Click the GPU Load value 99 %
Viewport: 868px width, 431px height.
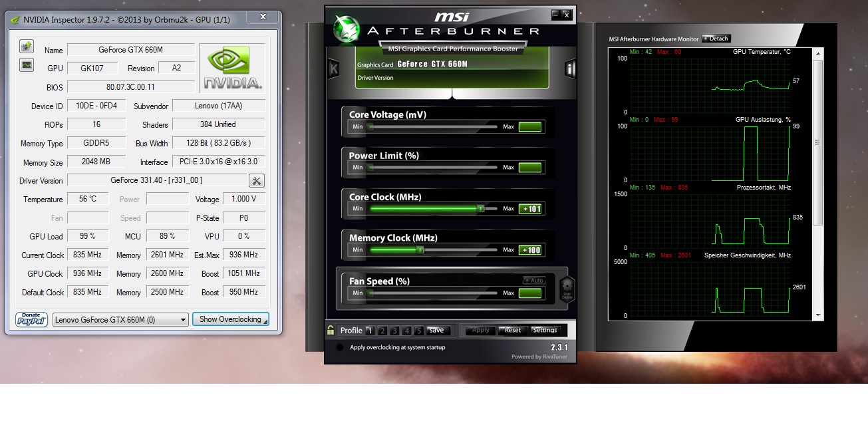click(x=88, y=236)
